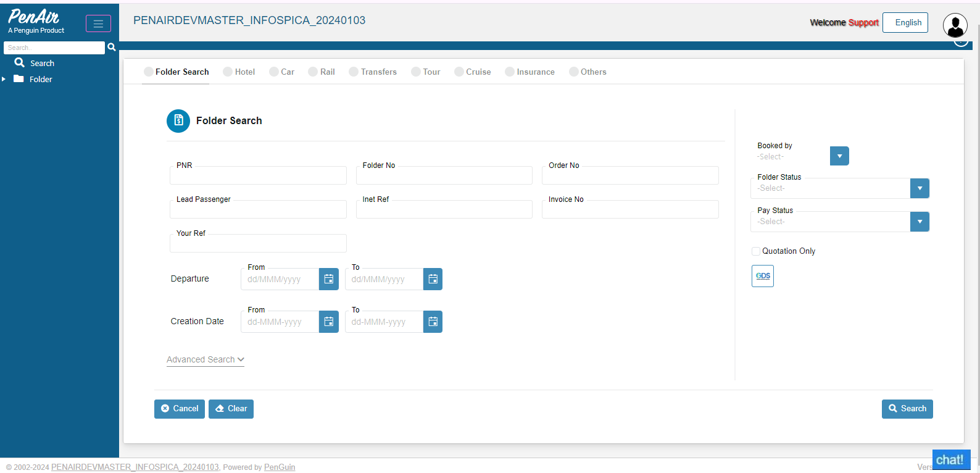Open Creation Date To calendar picker
Viewport: 980px width, 473px height.
point(433,322)
